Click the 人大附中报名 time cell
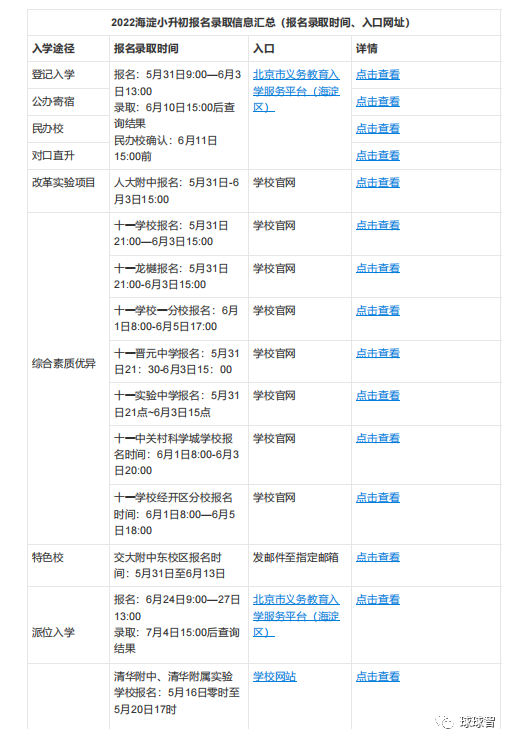Viewport: 512px width, 744px height. pyautogui.click(x=177, y=191)
